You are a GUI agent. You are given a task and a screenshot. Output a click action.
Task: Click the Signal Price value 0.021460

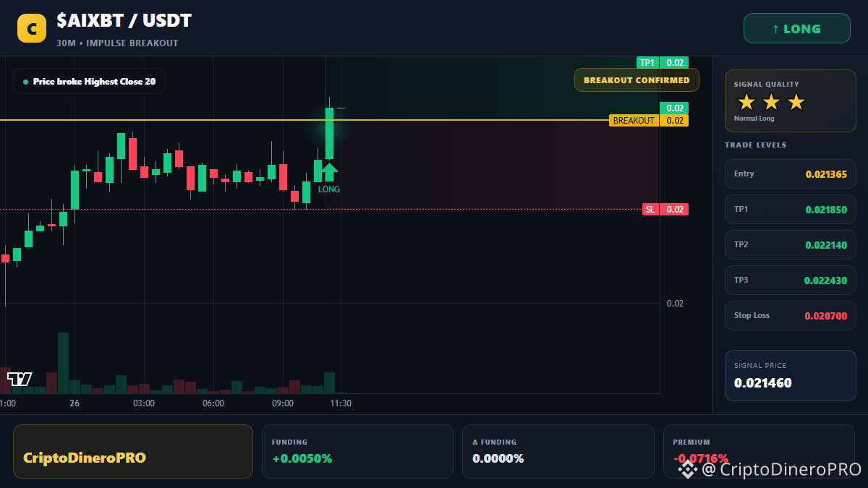[x=763, y=382]
